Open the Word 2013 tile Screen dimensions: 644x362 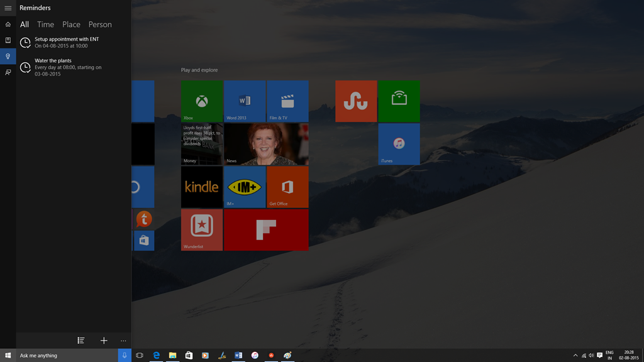[x=245, y=101]
